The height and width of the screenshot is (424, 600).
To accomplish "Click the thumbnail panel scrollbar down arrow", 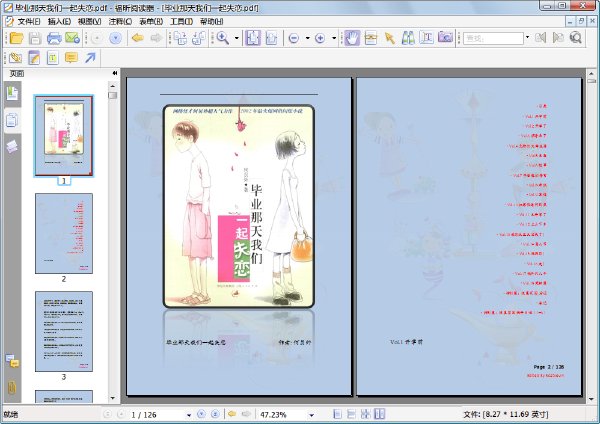I will [112, 398].
